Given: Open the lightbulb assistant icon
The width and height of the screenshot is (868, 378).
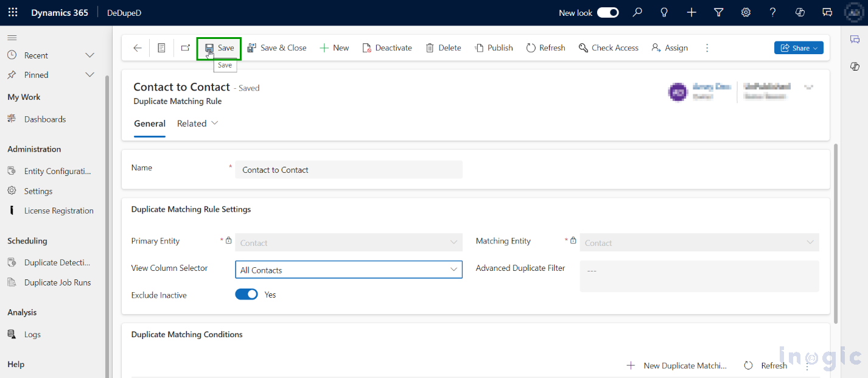Looking at the screenshot, I should [665, 12].
